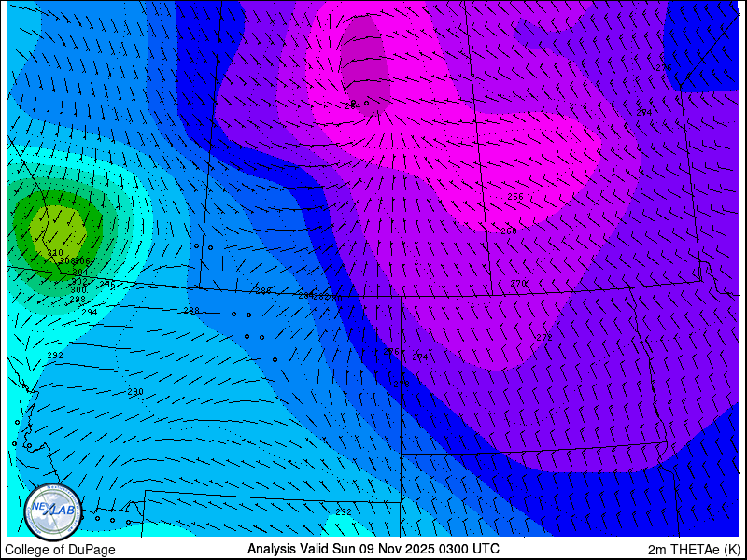
Task: Click the 286 contour label
Action: (x=263, y=290)
